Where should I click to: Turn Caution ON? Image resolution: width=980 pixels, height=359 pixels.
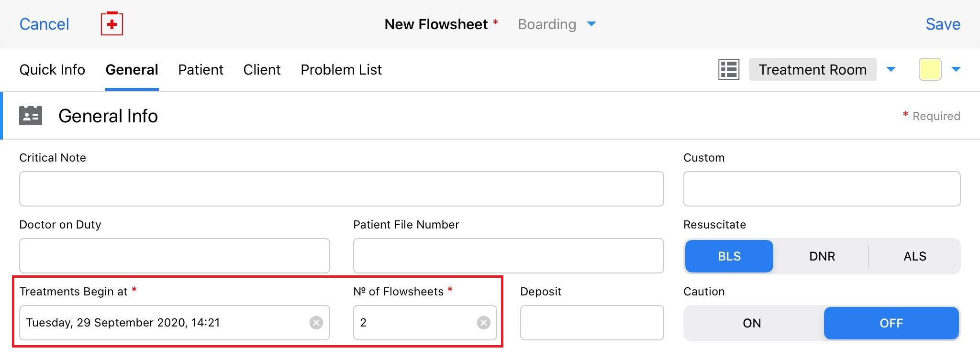[752, 323]
